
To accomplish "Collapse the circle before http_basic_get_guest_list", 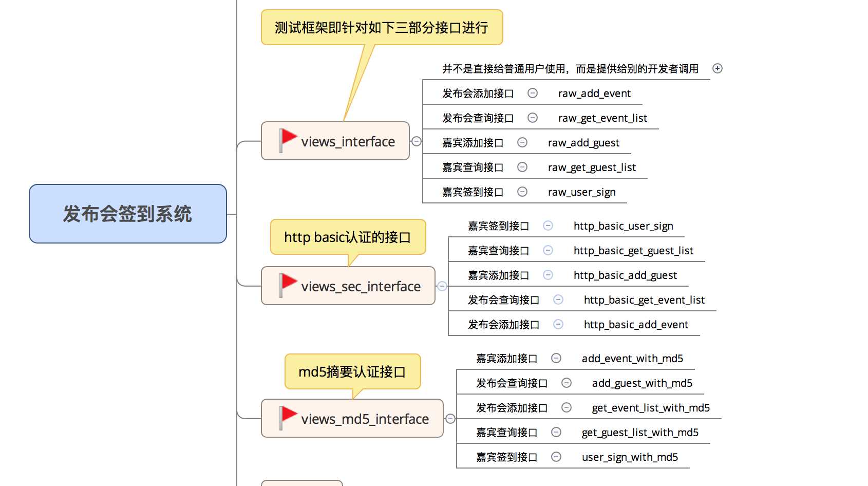I will click(x=548, y=250).
